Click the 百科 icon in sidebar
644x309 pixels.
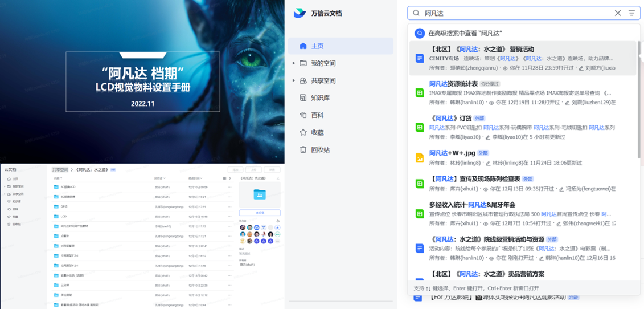point(303,115)
